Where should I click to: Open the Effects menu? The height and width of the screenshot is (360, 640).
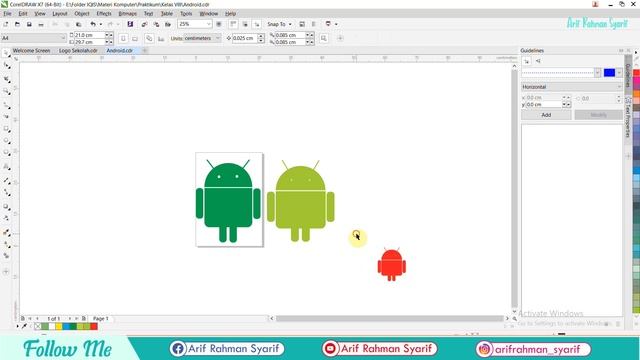point(104,13)
